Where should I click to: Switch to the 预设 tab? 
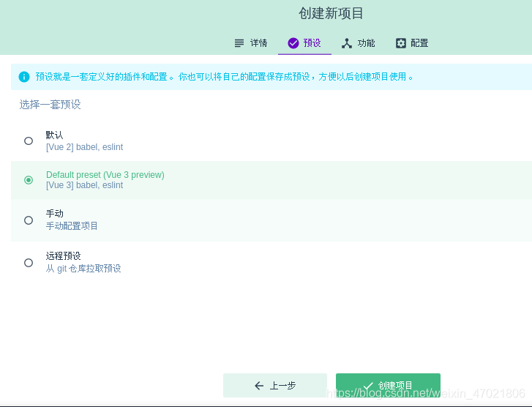click(304, 43)
